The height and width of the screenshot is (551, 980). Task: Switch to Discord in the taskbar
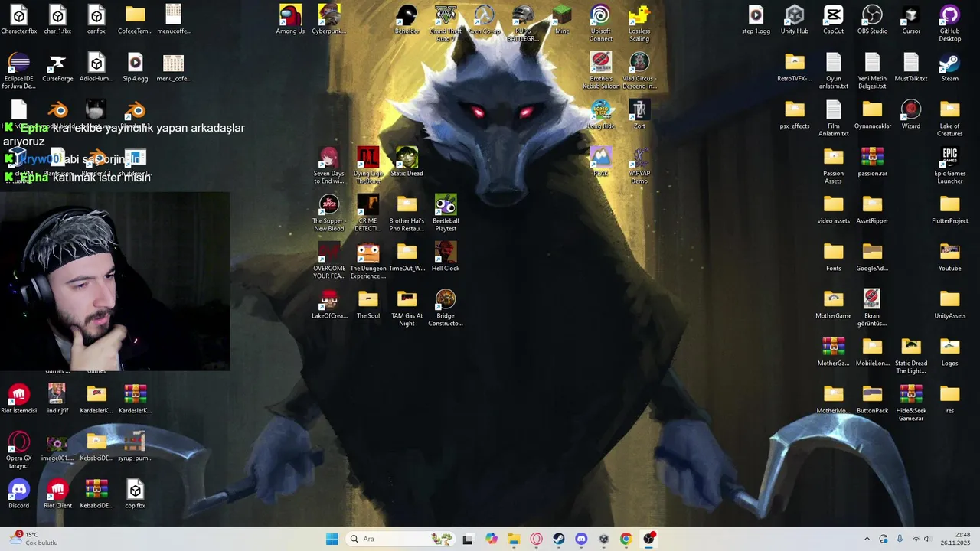point(581,539)
